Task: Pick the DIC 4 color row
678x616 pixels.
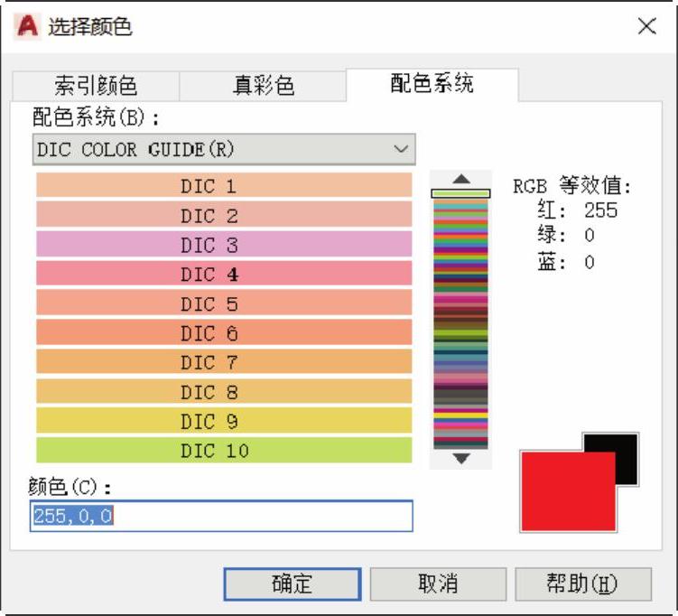Action: (224, 274)
